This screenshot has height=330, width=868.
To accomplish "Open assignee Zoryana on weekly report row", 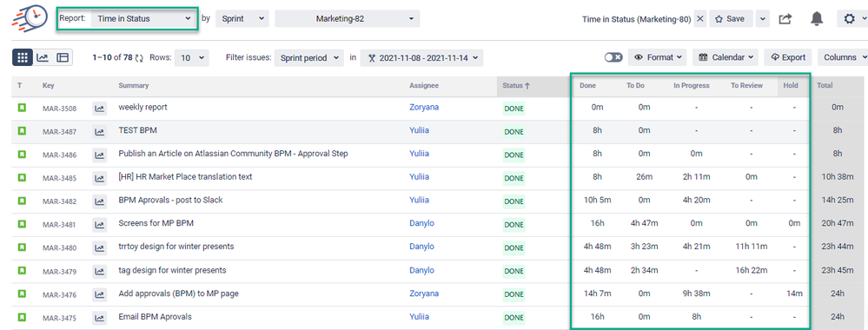I will coord(424,108).
